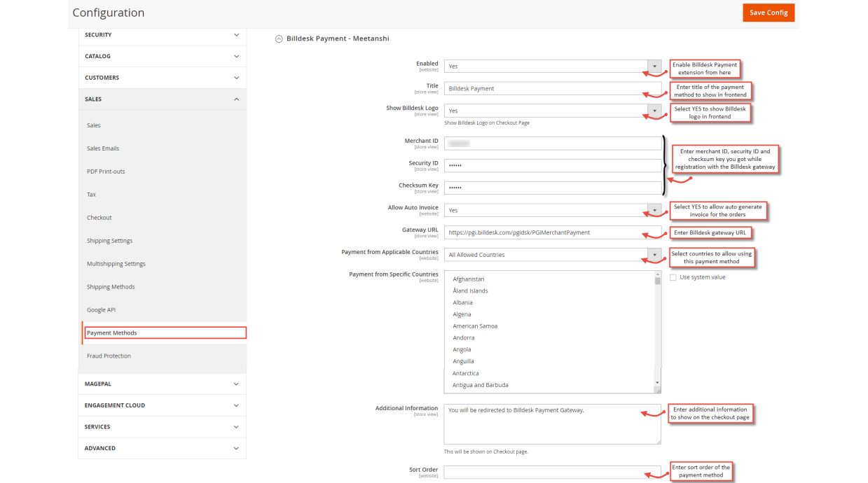Open PDF Print-outs settings
Screen dimensions: 868x483
(106, 171)
